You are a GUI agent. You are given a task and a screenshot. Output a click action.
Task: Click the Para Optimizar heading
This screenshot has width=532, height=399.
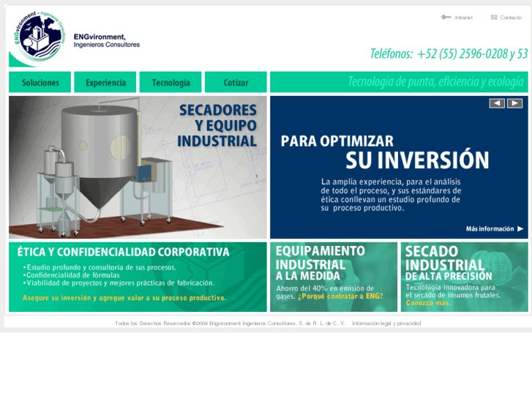point(337,141)
